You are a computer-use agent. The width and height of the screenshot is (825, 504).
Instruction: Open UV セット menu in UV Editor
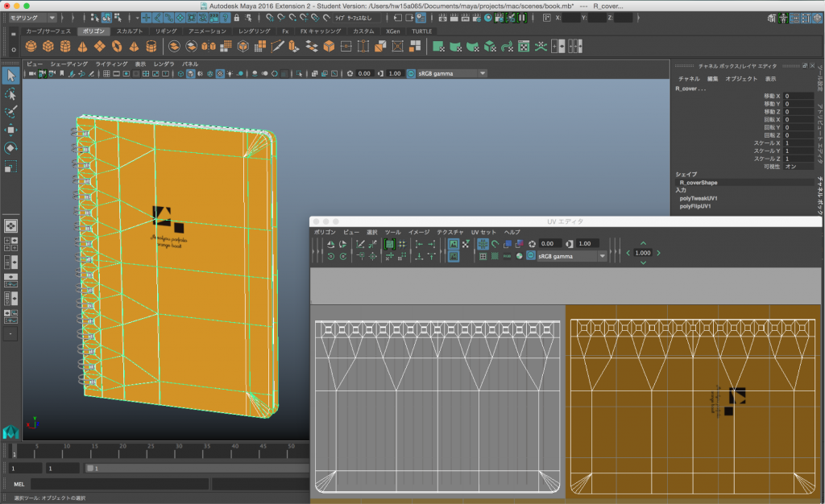483,233
